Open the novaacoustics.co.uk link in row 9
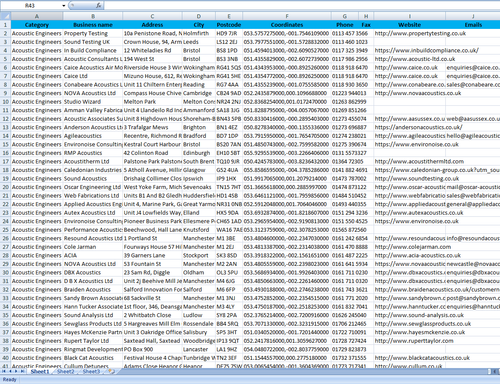This screenshot has height=384, width=500. (x=418, y=93)
